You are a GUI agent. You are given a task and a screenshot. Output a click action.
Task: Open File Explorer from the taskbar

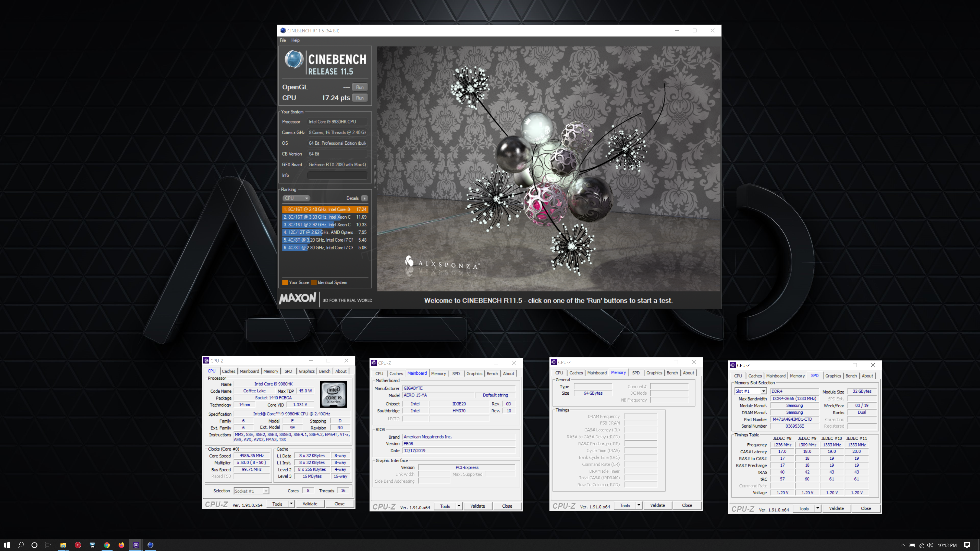click(x=63, y=545)
